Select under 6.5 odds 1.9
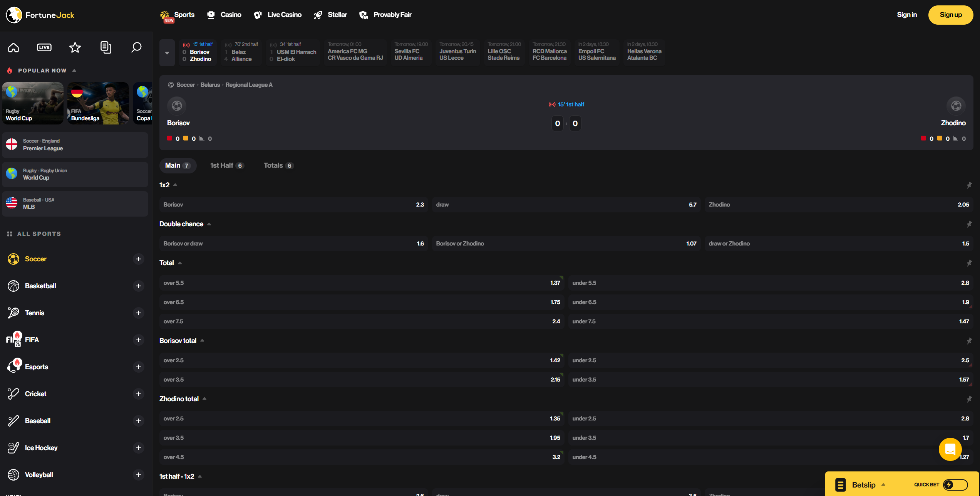 (771, 302)
